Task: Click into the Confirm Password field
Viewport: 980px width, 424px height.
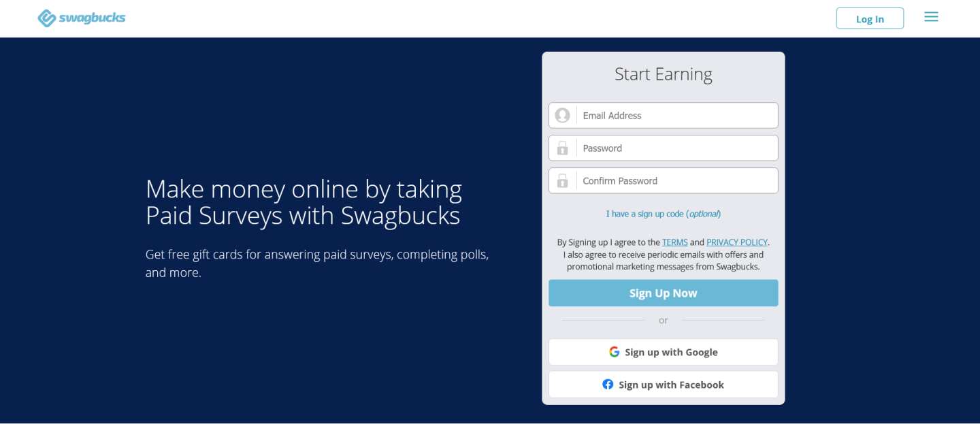Action: [x=676, y=181]
